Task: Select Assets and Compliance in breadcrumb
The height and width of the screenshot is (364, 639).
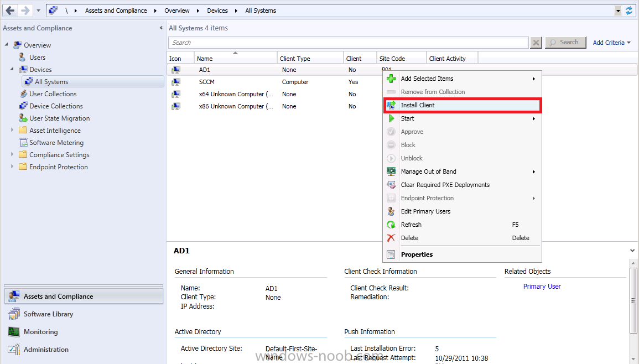Action: (x=116, y=11)
